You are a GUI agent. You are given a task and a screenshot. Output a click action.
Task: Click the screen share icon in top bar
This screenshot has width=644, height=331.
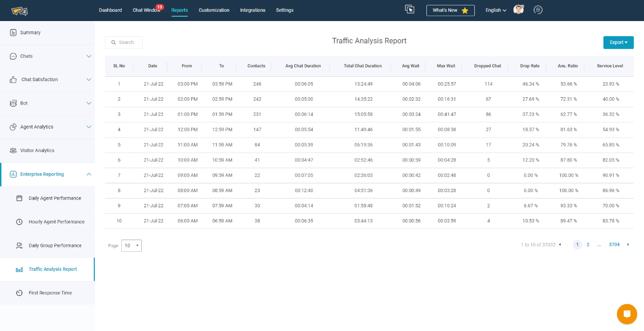(409, 10)
